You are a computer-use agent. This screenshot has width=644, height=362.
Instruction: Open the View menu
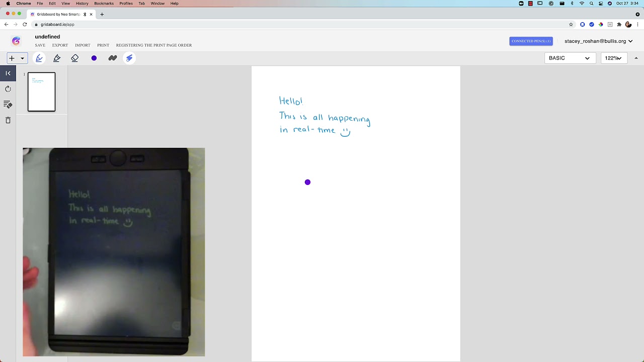[65, 4]
